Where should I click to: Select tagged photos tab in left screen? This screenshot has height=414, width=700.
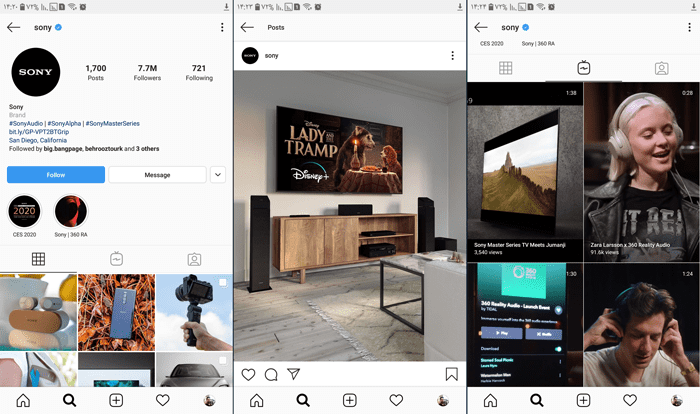pos(194,259)
